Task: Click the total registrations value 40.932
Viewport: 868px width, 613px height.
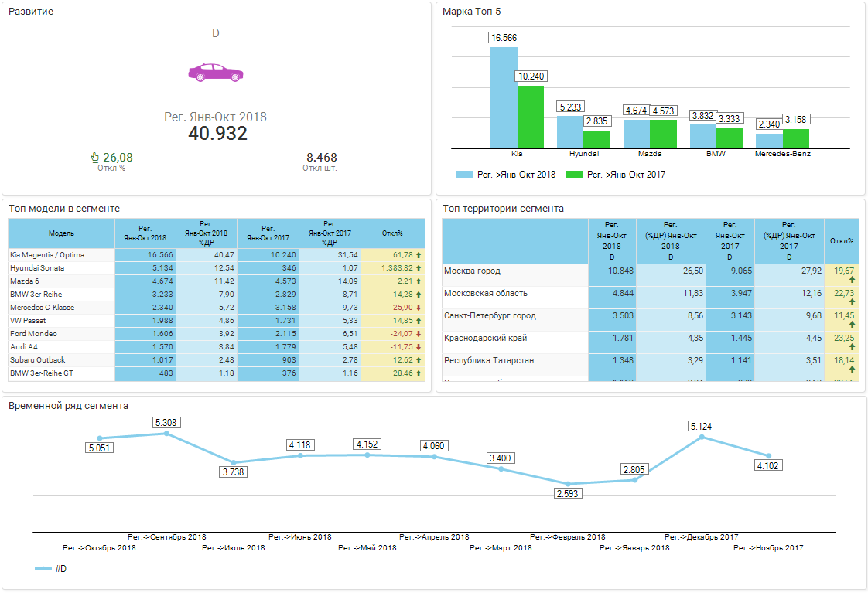Action: click(217, 133)
